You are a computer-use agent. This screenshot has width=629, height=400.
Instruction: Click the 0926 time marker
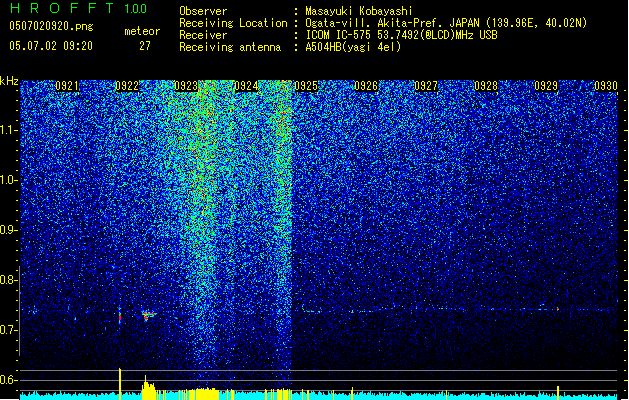pos(366,86)
